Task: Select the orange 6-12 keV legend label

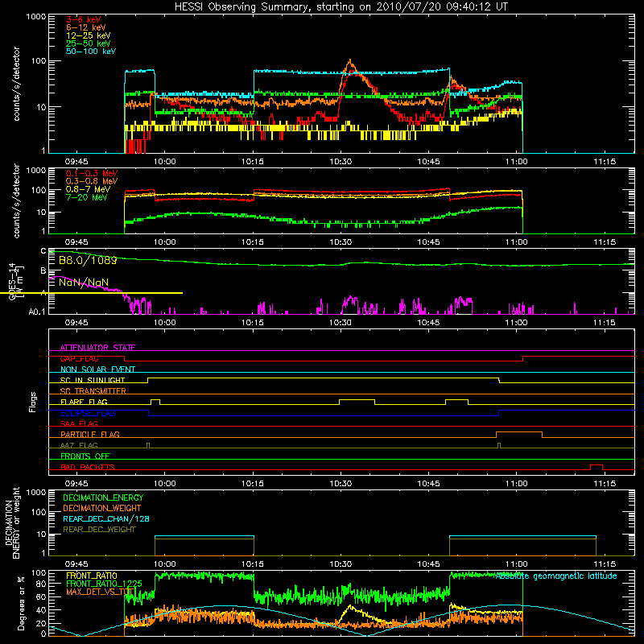Action: coord(86,27)
